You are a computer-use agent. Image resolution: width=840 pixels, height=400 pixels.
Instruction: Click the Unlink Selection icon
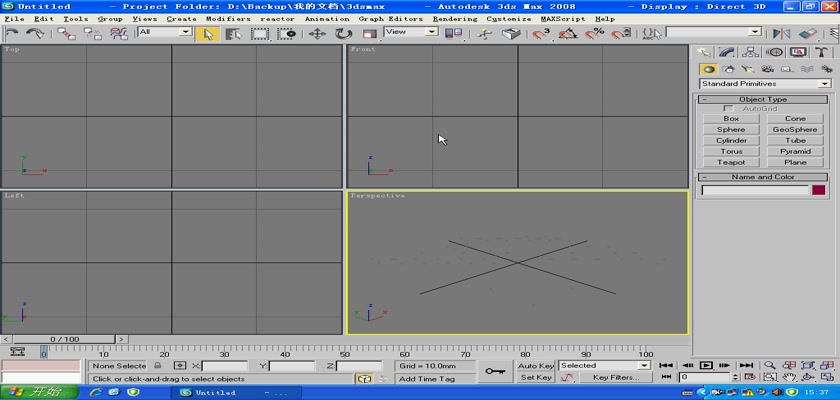tap(92, 33)
